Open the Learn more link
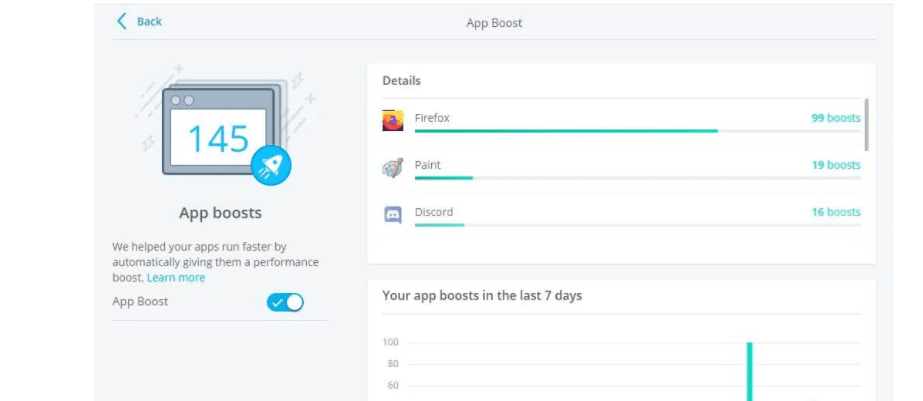Viewport: 923px width, 401px height. tap(176, 278)
